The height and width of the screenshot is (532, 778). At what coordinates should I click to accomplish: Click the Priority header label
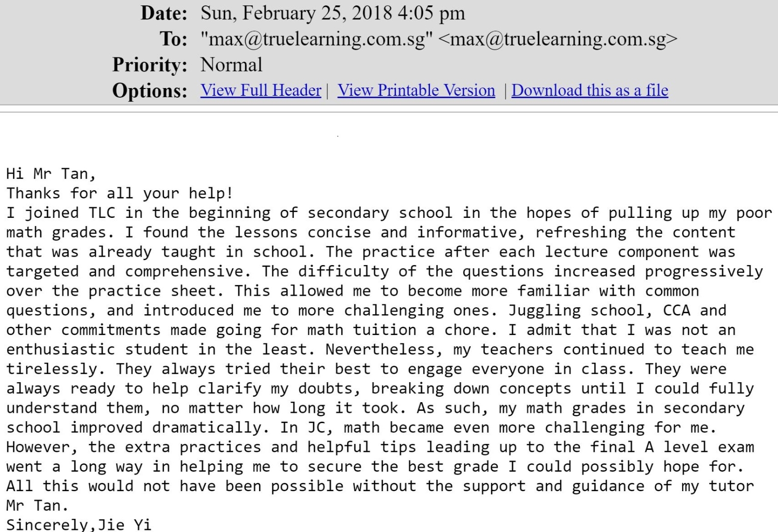[x=150, y=65]
